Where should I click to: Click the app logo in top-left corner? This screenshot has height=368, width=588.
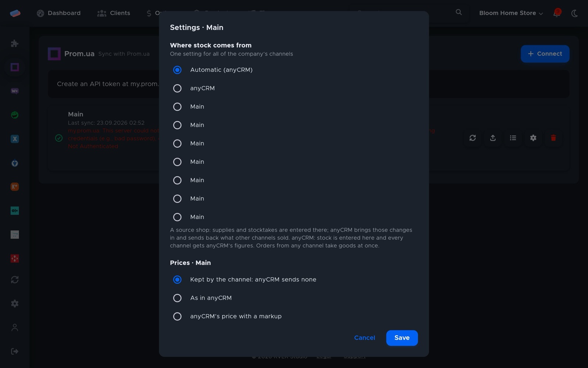point(15,13)
